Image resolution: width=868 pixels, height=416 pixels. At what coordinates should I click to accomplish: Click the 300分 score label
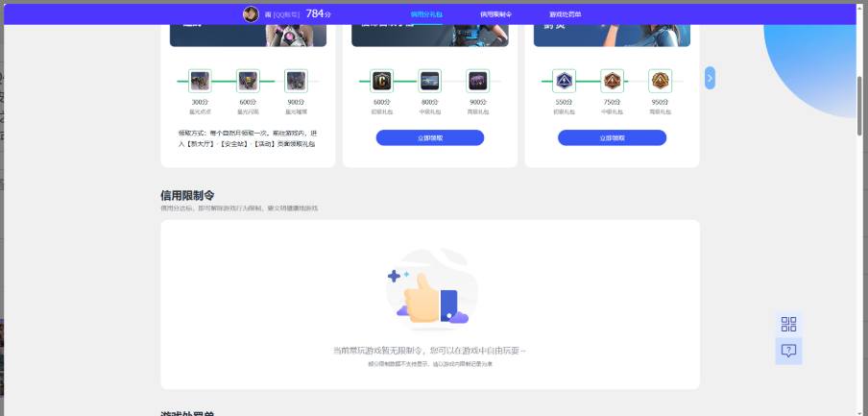200,102
